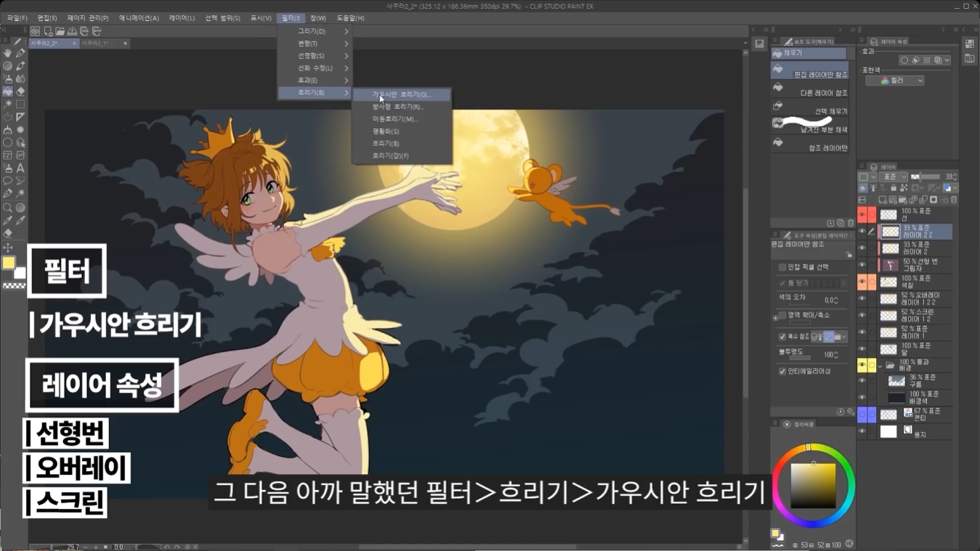
Task: Select 편집 레이어만 참조 sub tool
Action: click(809, 70)
